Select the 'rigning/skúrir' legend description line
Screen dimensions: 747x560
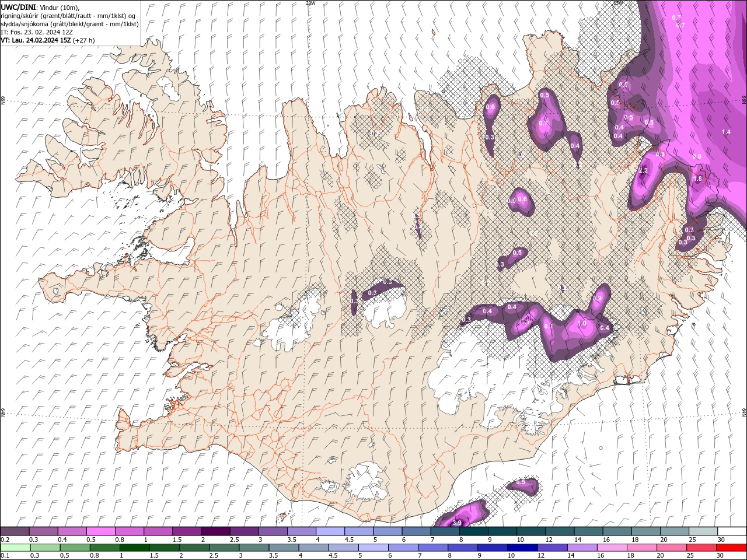point(68,15)
